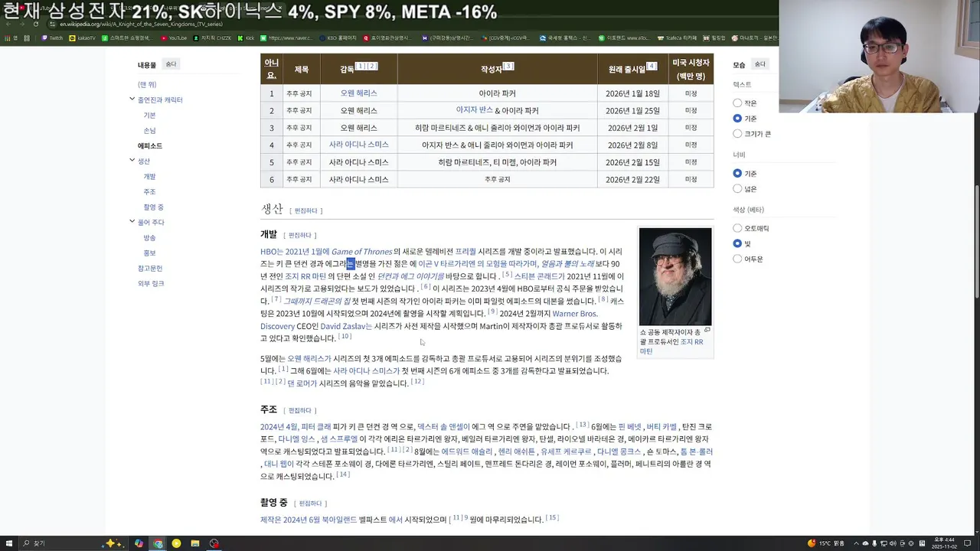This screenshot has width=980, height=551.
Task: Open 오웬 해리스 link in episode row 1
Action: click(x=359, y=93)
